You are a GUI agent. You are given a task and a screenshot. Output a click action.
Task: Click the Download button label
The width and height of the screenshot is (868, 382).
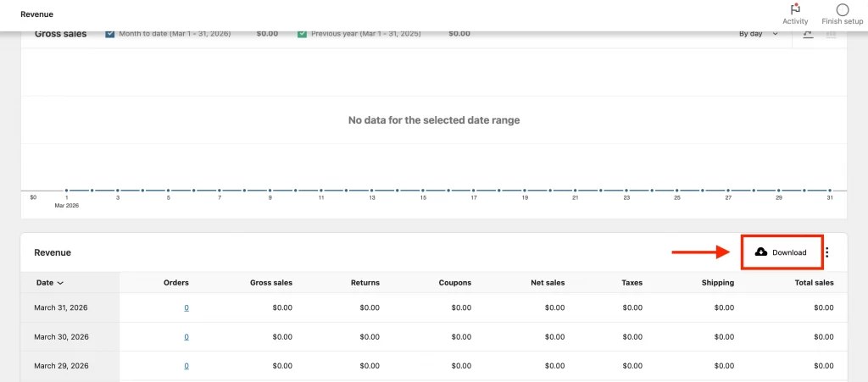pos(789,252)
